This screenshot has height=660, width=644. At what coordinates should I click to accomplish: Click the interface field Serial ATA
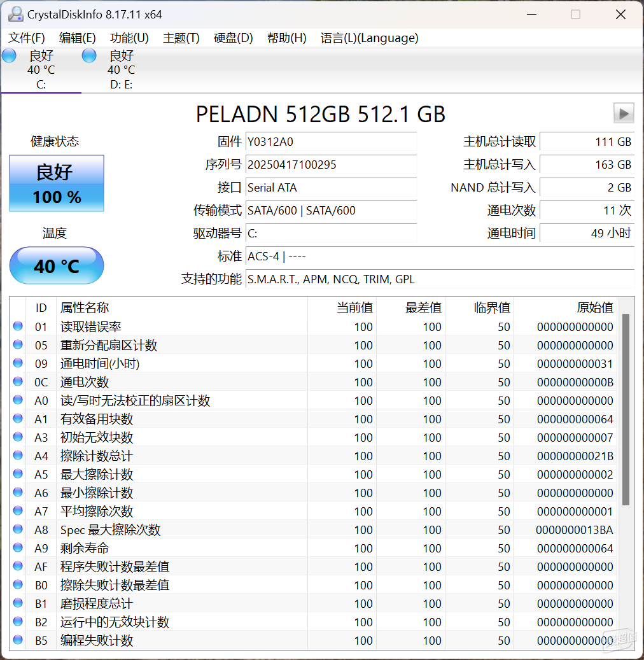(332, 187)
